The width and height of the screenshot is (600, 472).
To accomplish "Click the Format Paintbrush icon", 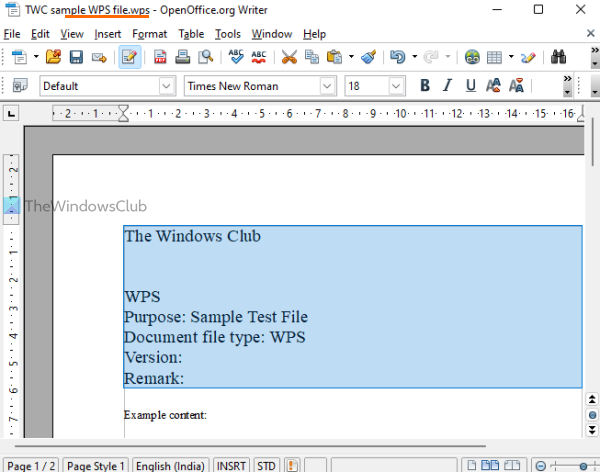I will pyautogui.click(x=368, y=57).
